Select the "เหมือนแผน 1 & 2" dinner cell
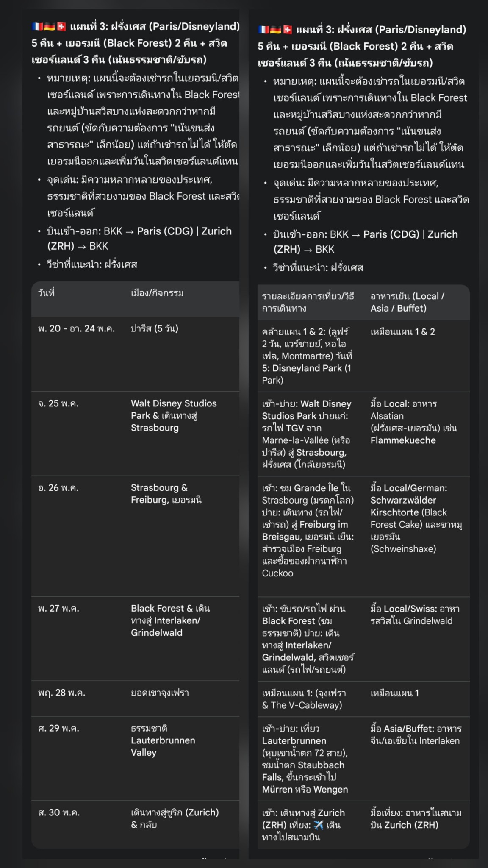Screen dimensions: 488x868 [x=402, y=332]
